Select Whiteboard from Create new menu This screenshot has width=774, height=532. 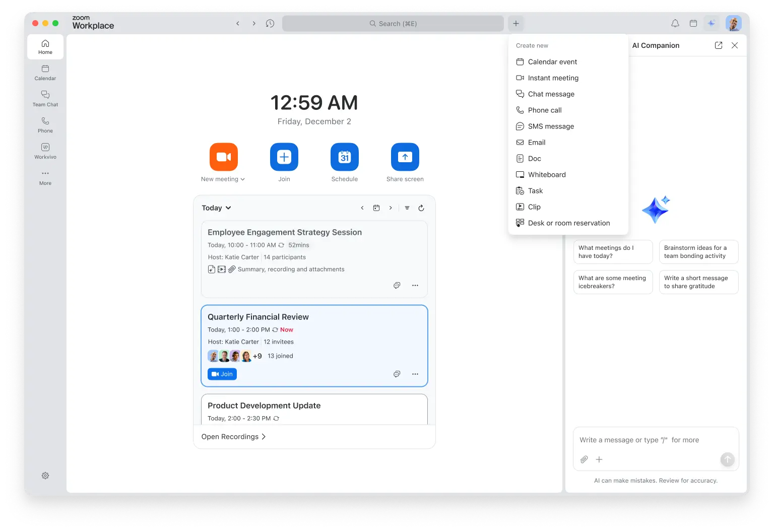tap(547, 175)
